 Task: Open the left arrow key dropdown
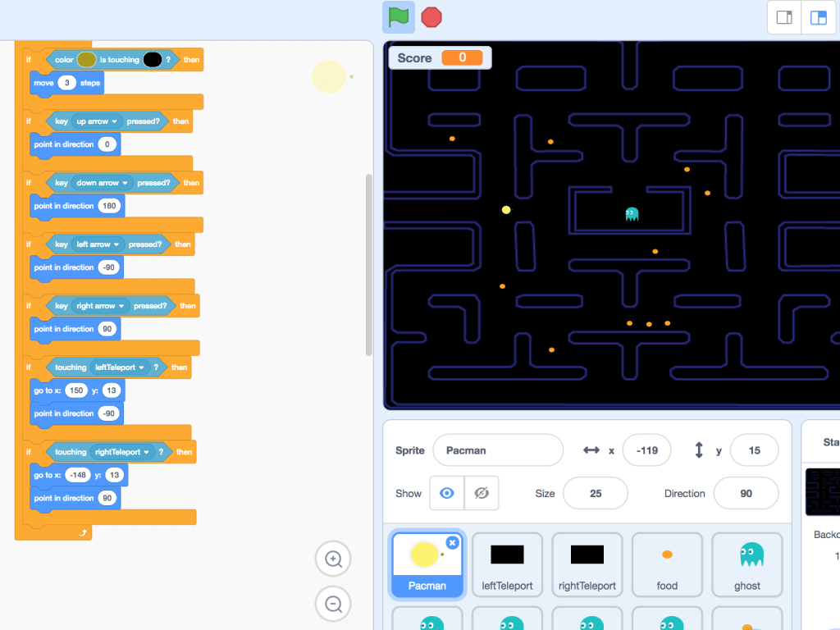(98, 244)
